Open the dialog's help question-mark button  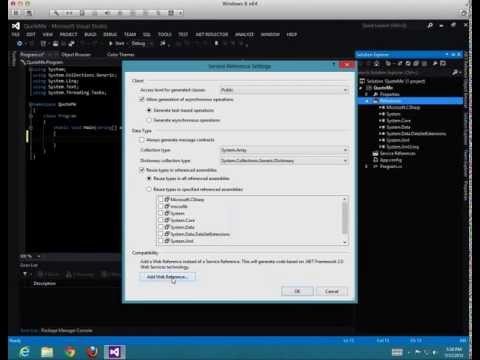click(x=334, y=65)
